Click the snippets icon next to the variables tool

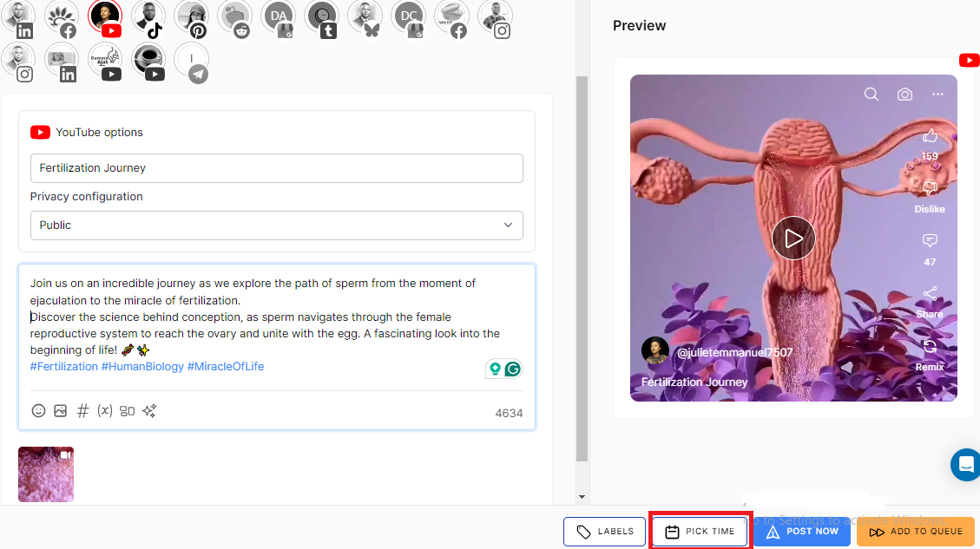click(127, 410)
